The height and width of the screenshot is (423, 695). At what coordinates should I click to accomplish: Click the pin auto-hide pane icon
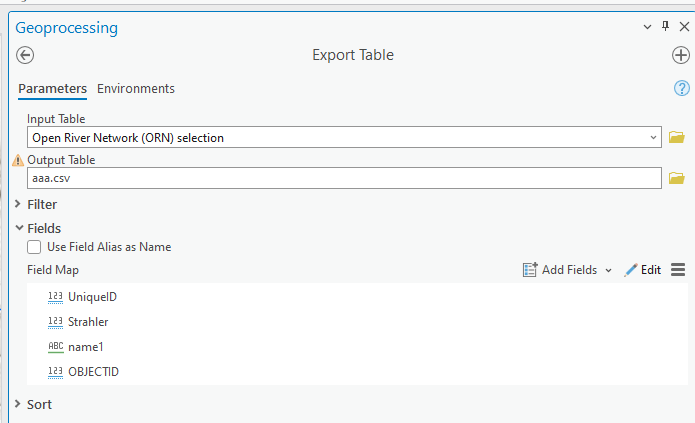coord(666,27)
